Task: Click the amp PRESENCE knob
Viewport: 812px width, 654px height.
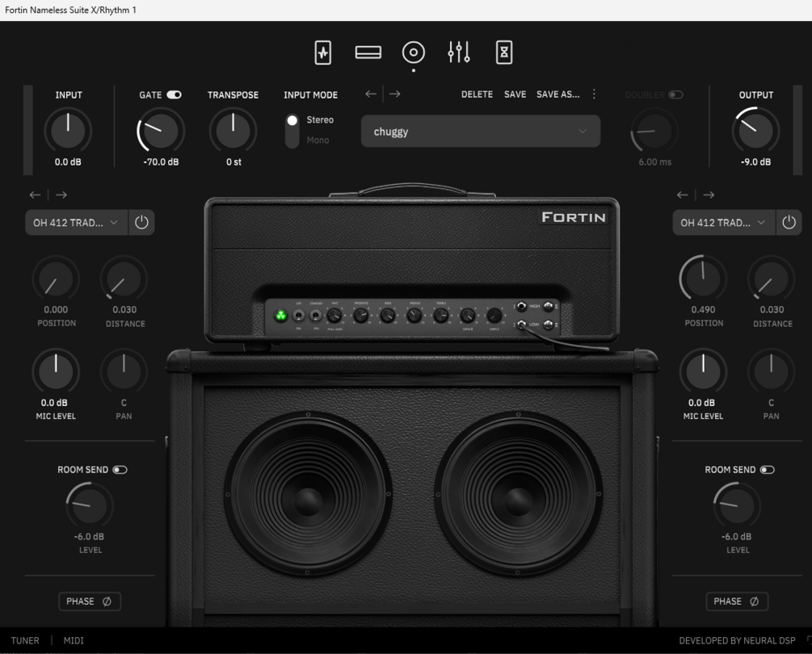Action: click(361, 315)
